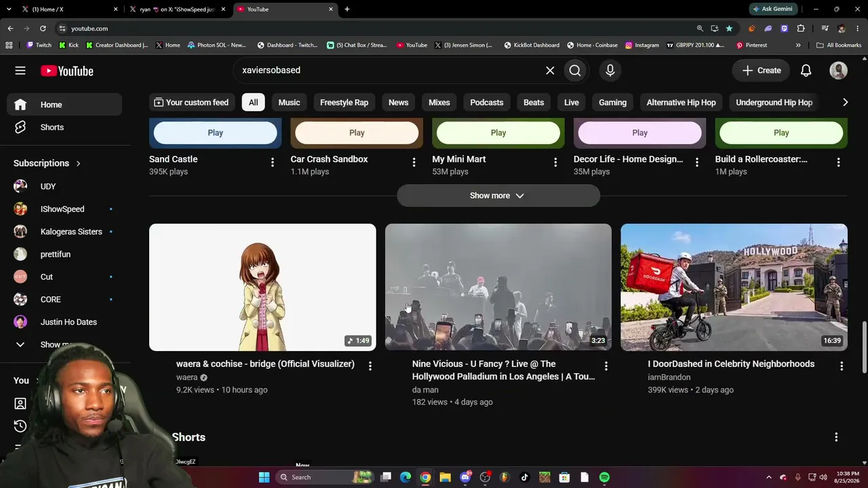Open more actions for Nine Vicious video
The image size is (868, 488).
point(606,366)
